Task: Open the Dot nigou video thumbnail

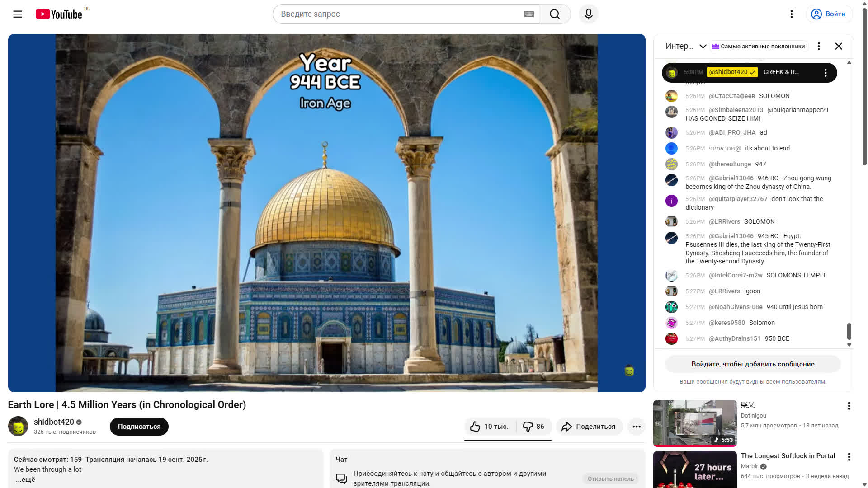Action: click(695, 423)
